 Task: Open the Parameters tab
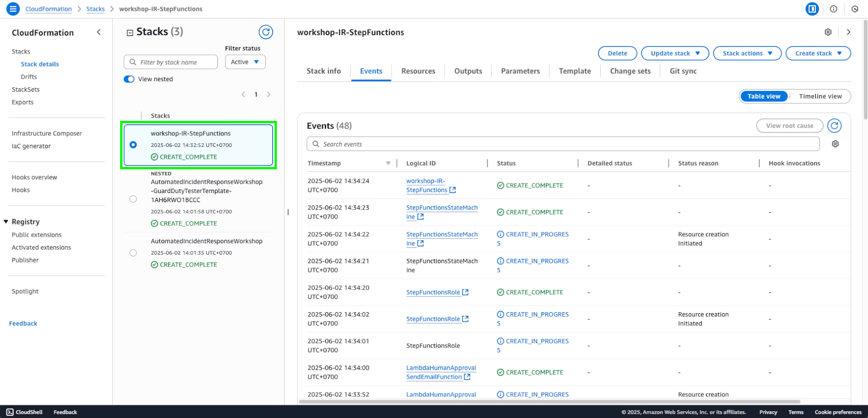(x=520, y=71)
